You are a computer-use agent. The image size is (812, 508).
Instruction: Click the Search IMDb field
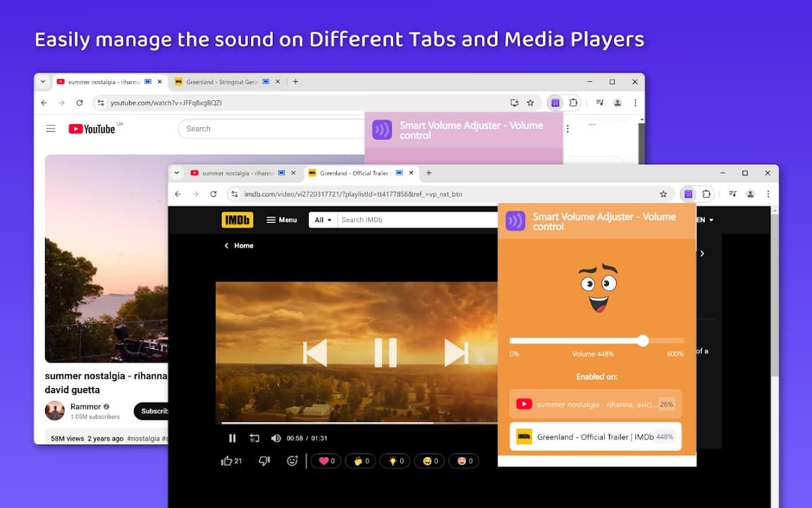[x=417, y=220]
